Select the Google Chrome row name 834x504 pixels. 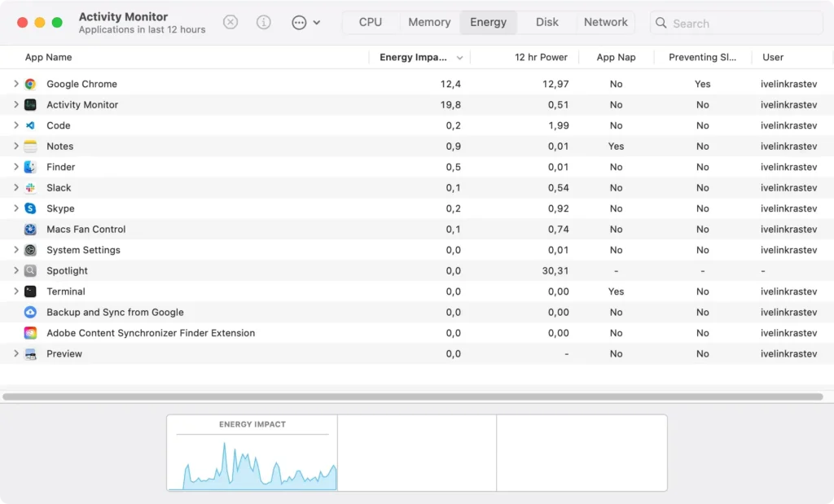[81, 84]
